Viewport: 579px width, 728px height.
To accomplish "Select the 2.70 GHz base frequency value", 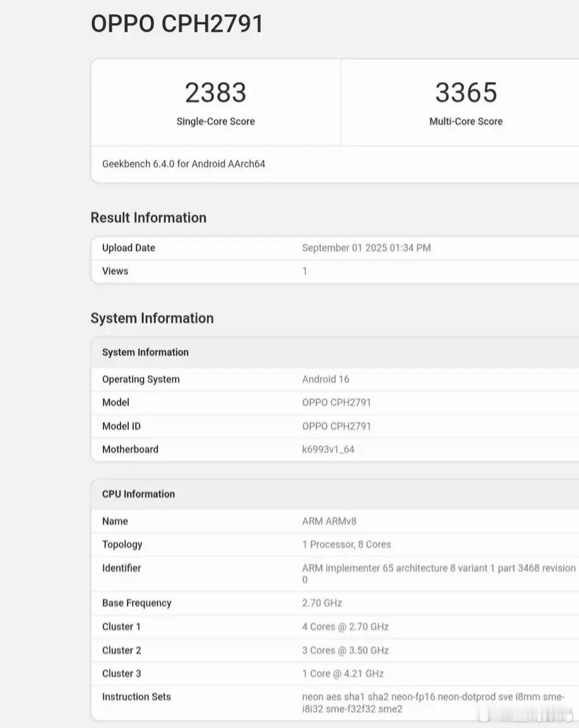I will click(x=321, y=603).
